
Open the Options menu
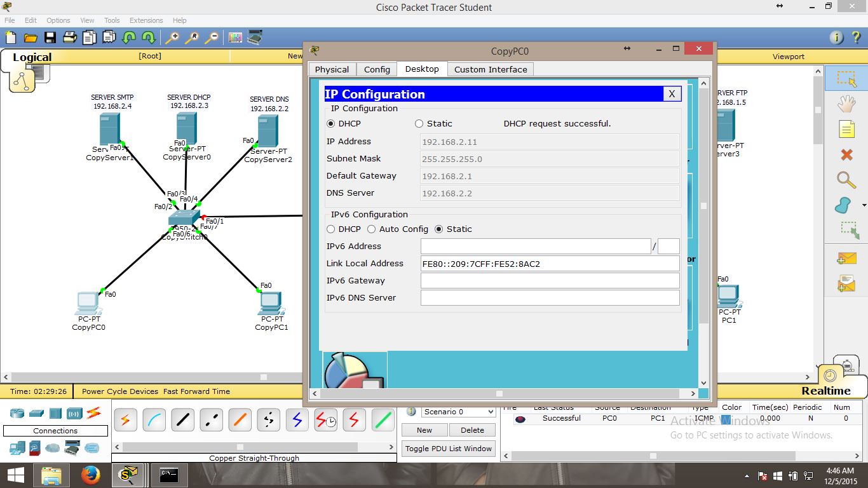pyautogui.click(x=58, y=20)
